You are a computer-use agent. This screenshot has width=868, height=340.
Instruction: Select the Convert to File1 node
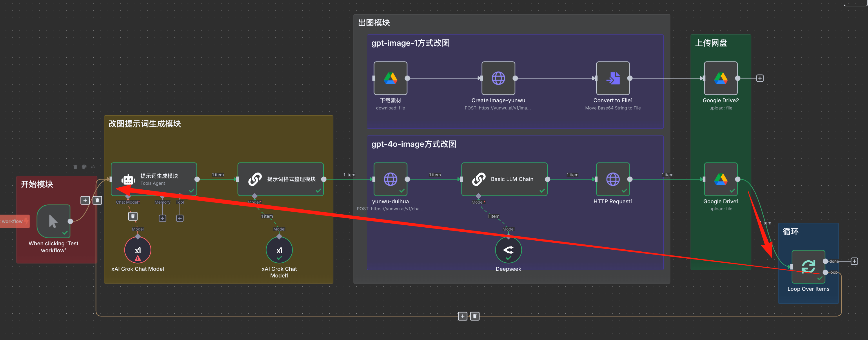[x=613, y=78]
